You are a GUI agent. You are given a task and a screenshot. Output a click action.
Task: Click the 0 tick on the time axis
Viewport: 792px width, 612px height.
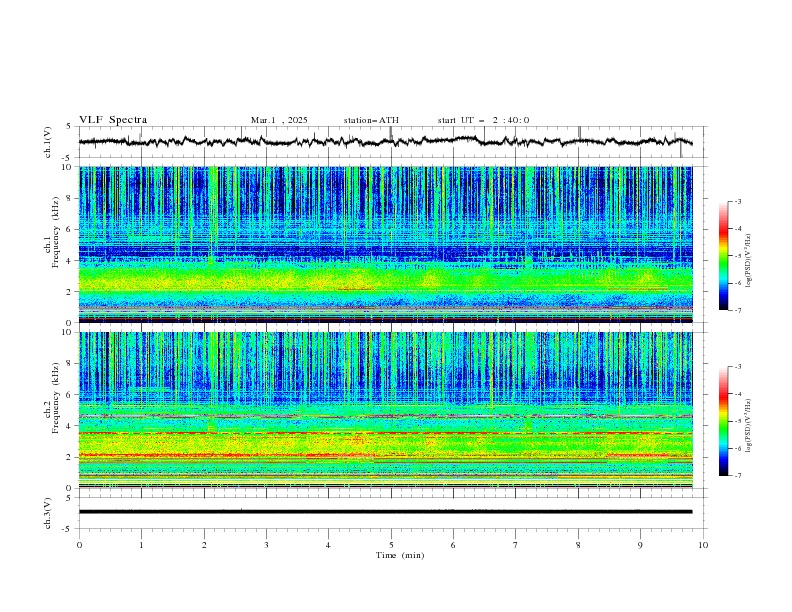79,545
